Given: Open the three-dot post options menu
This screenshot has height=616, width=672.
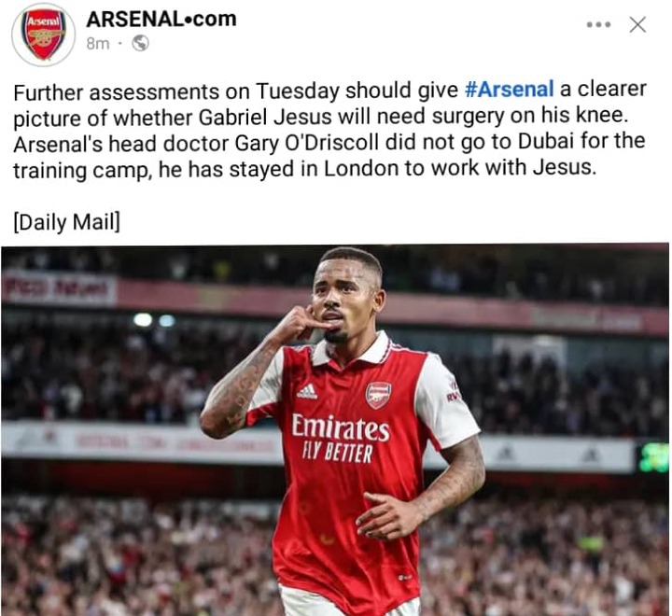Looking at the screenshot, I should [598, 25].
